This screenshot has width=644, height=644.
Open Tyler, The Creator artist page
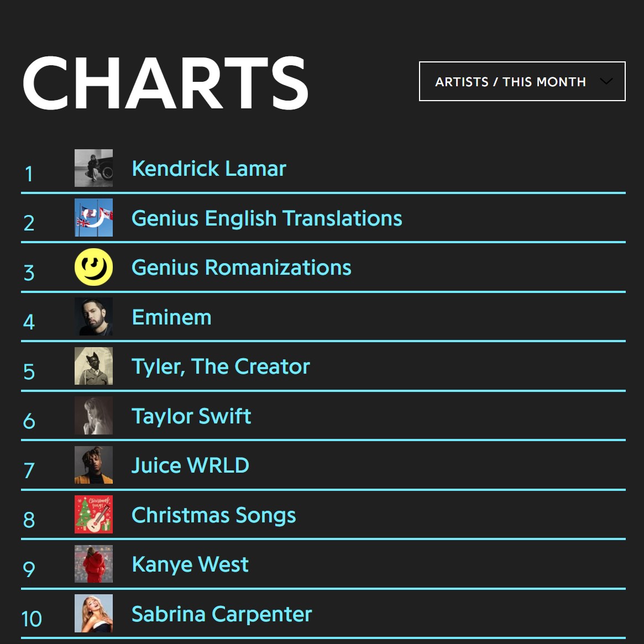point(221,366)
